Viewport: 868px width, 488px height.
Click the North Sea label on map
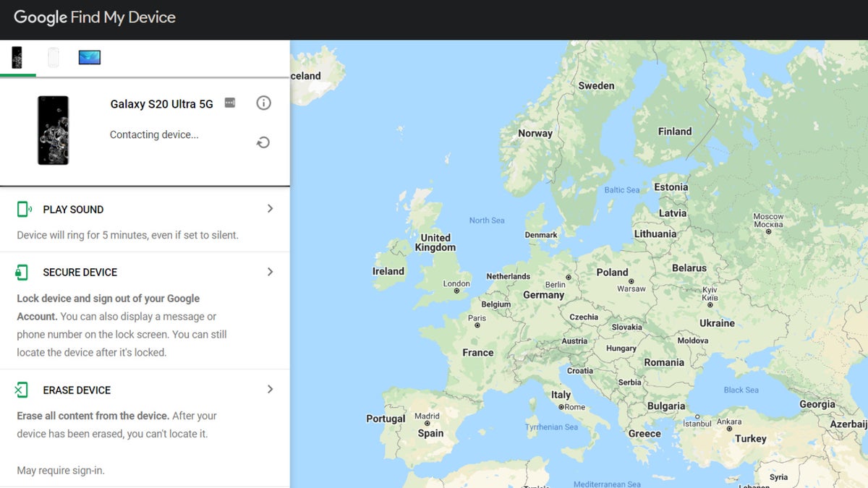pos(487,221)
